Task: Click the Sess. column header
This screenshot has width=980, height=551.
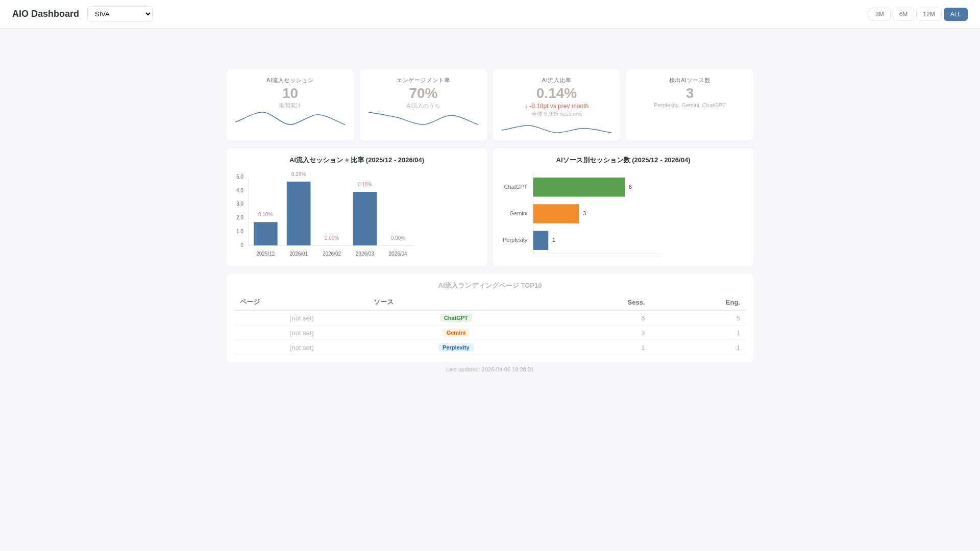Action: [636, 303]
